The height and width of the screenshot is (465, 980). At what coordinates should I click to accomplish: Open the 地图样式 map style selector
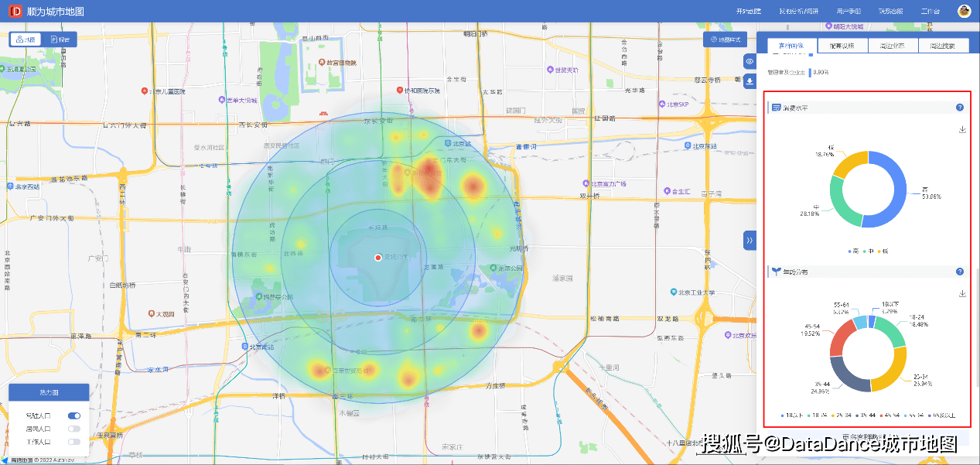tap(726, 39)
